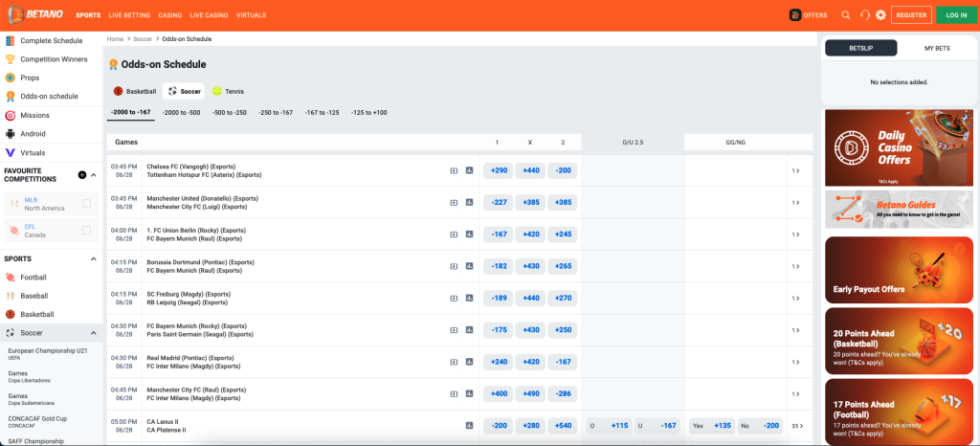Screen dimensions: 980x446
Task: Open stats icon for CA Lanus II match
Action: 469,425
